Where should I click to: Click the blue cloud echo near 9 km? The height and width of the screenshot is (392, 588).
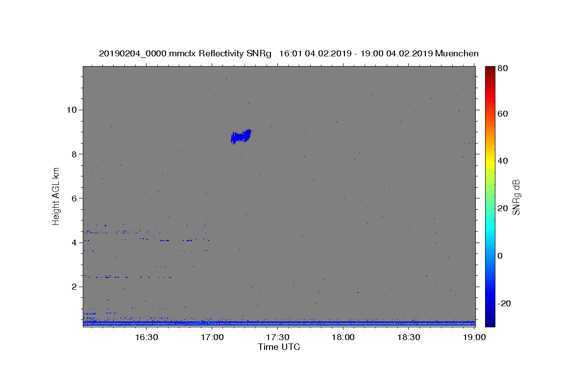(241, 137)
